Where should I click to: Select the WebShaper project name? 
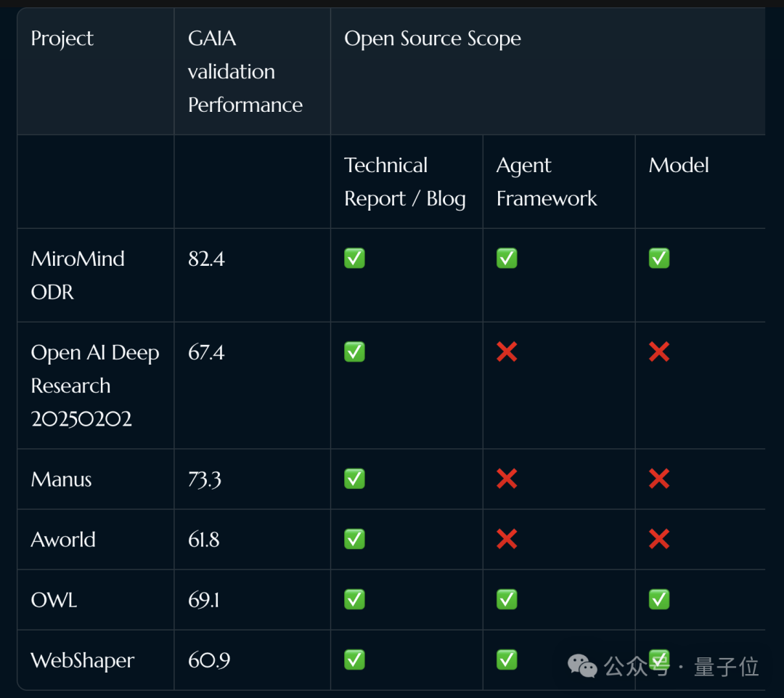[83, 660]
